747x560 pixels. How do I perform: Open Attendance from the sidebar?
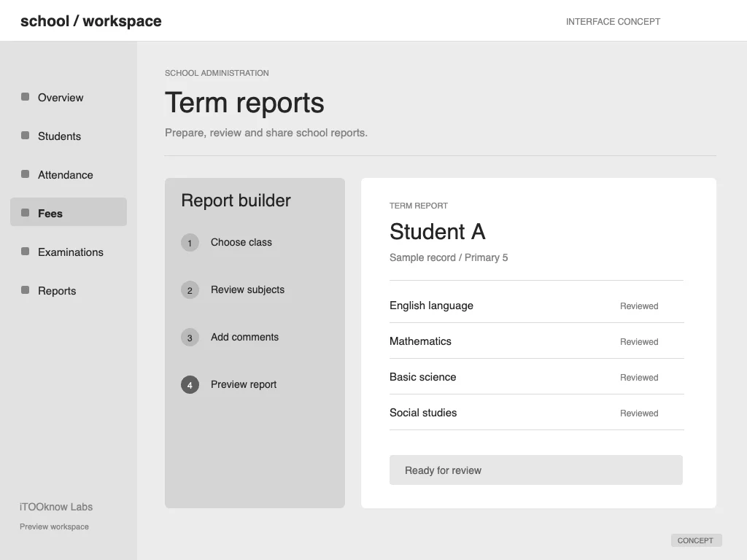[68, 174]
